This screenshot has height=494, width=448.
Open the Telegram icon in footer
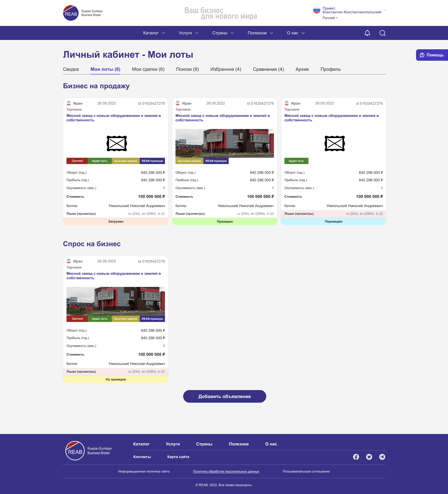[382, 457]
